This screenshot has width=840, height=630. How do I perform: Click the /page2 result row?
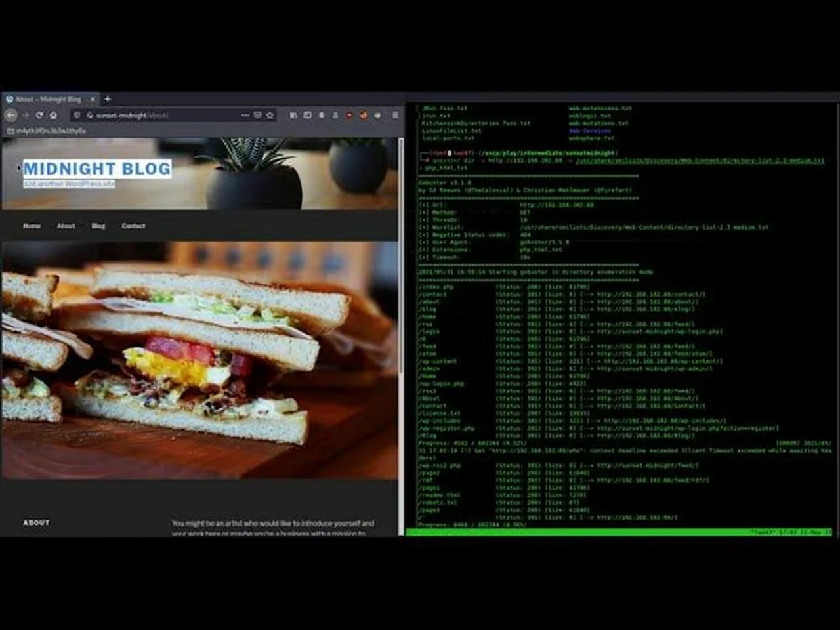pyautogui.click(x=504, y=472)
